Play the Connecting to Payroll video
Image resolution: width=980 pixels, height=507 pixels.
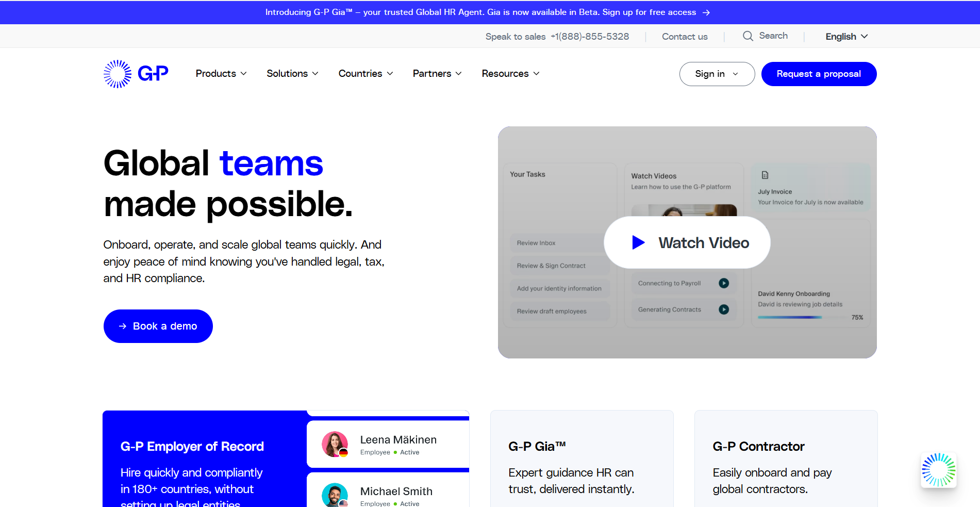[724, 283]
